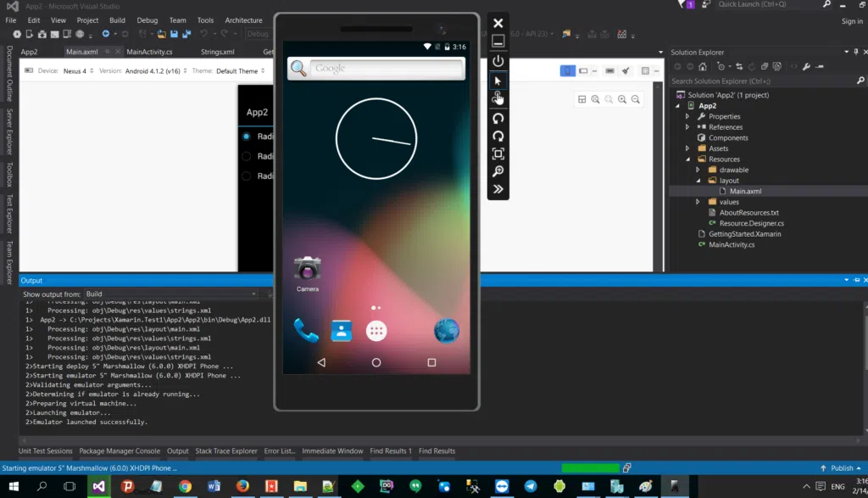Toggle the portrait orientation button in designer

click(x=568, y=70)
